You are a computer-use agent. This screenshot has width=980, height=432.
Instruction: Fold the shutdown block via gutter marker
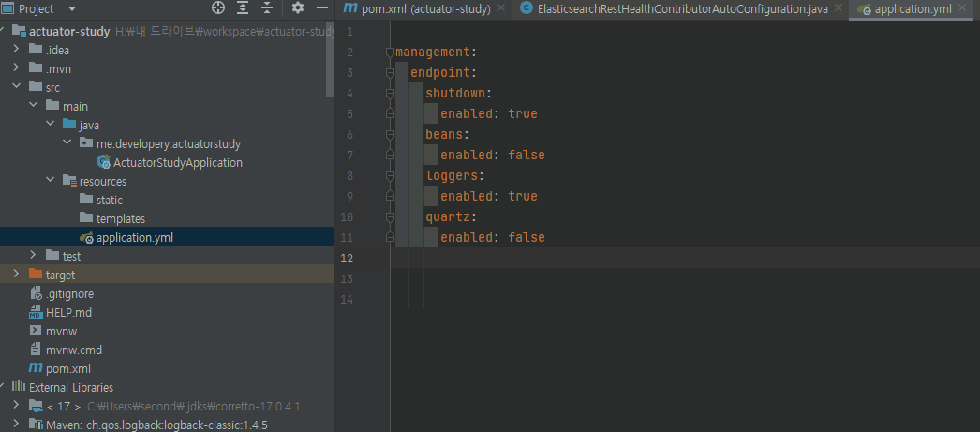tap(390, 93)
